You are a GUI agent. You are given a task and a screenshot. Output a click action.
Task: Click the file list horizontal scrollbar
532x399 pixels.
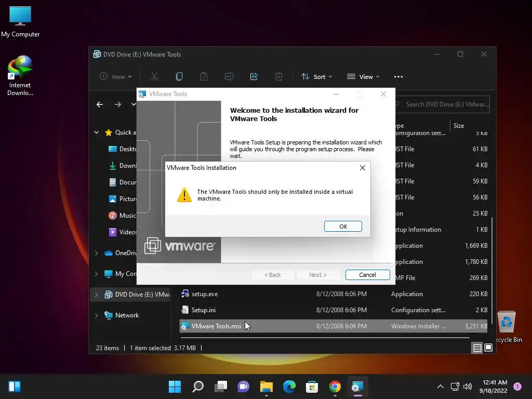(325, 338)
